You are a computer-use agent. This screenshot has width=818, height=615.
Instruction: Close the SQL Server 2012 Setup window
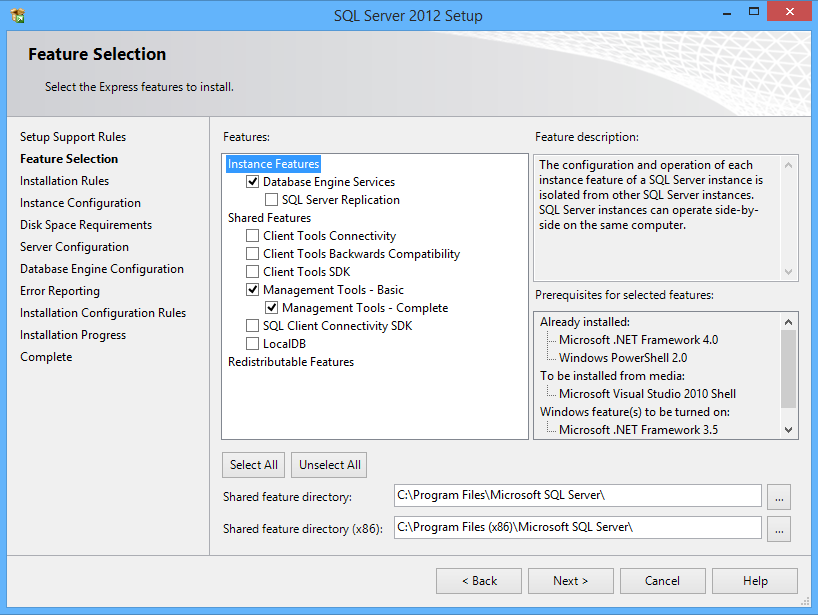(789, 12)
